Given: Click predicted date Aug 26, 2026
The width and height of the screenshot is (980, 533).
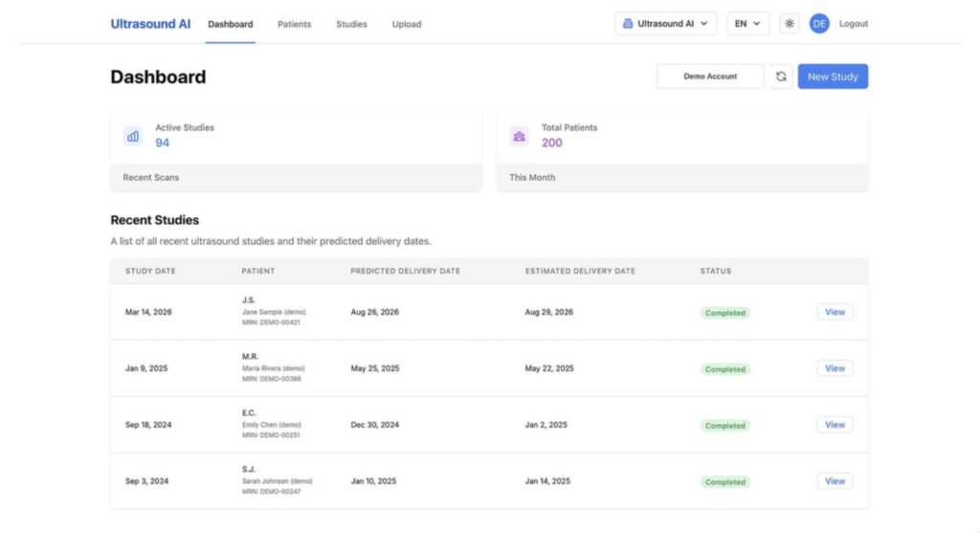Looking at the screenshot, I should point(374,312).
